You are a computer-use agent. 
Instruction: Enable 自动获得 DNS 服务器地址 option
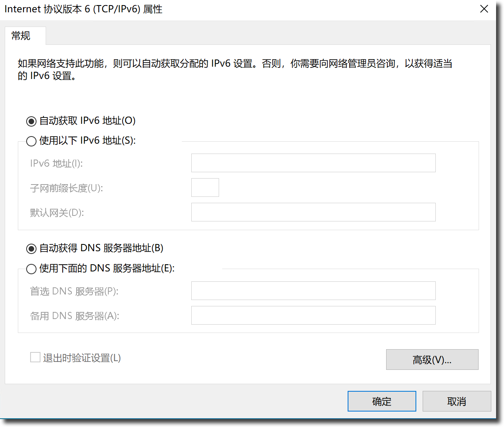(31, 248)
